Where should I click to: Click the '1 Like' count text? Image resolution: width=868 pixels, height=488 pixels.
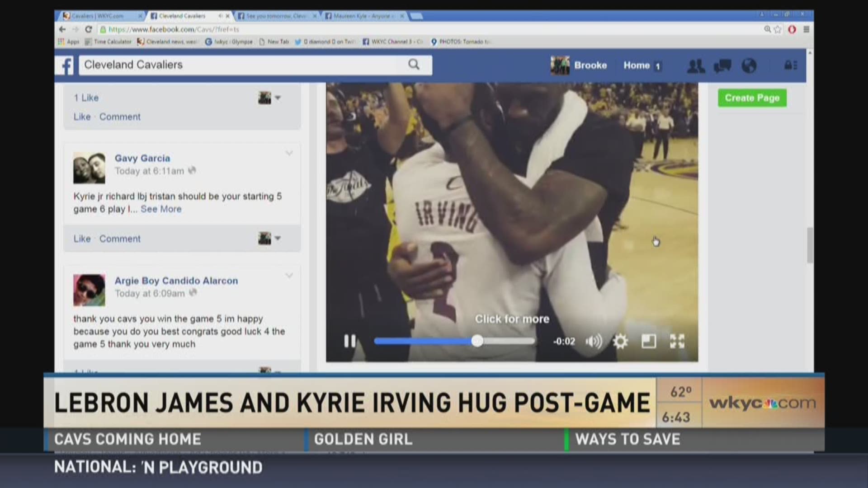click(86, 98)
